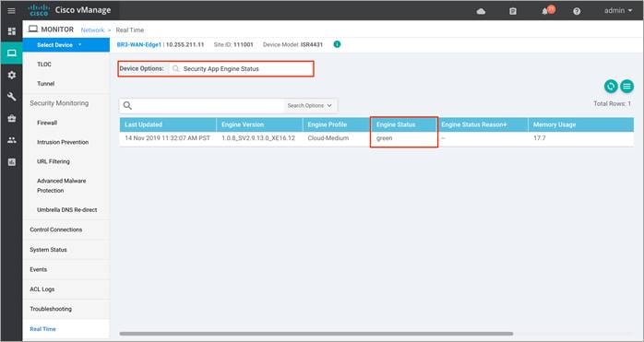Open System Status in sidebar
The width and height of the screenshot is (644, 342).
point(48,250)
